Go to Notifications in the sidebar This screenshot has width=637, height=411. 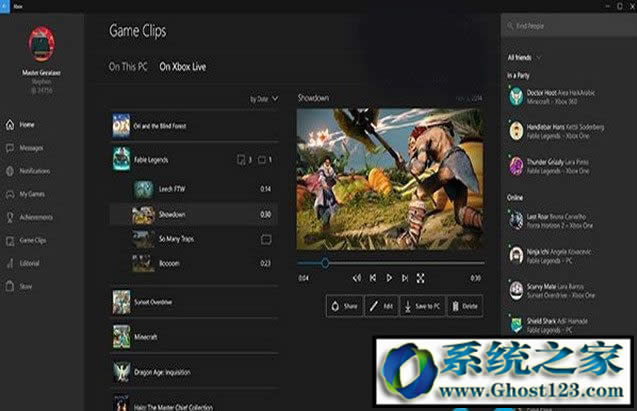point(34,171)
